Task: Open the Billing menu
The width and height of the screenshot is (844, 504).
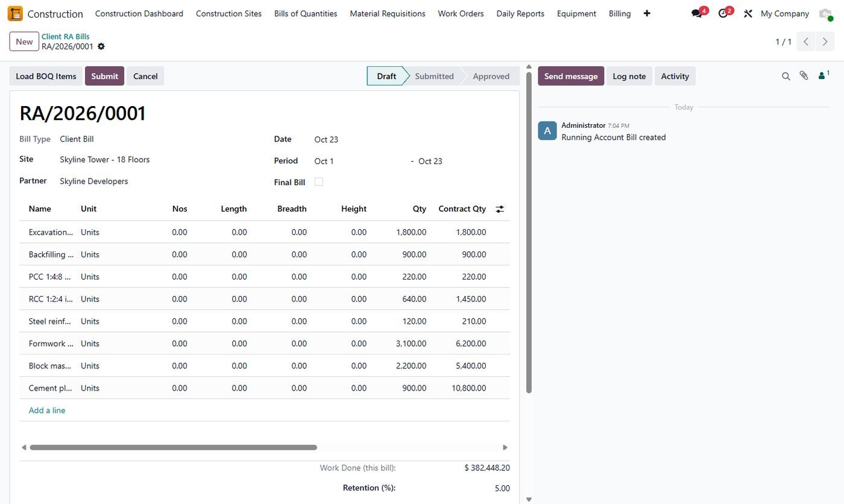Action: pos(620,13)
